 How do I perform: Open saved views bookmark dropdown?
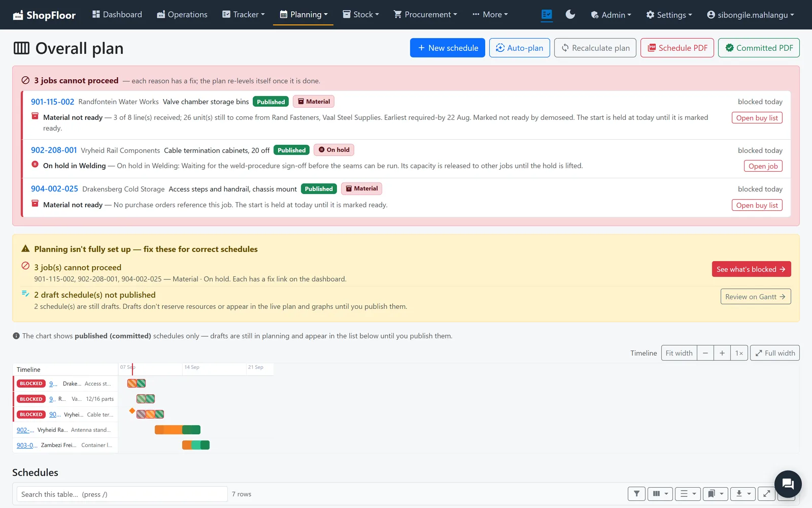coord(716,494)
